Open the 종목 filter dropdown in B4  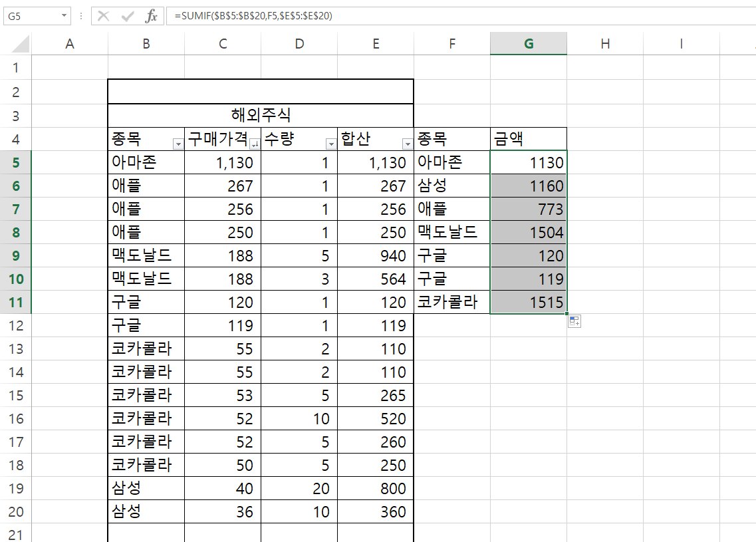(x=178, y=144)
